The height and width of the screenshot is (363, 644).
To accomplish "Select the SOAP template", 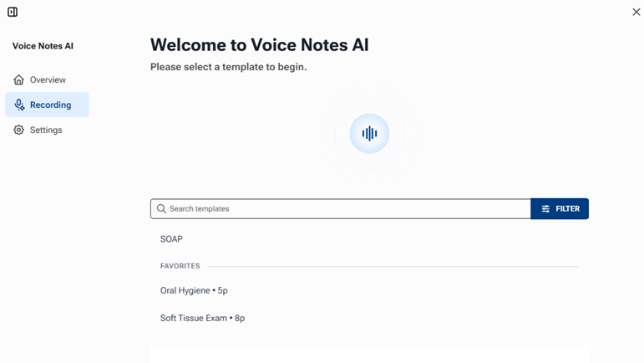I will pos(171,239).
